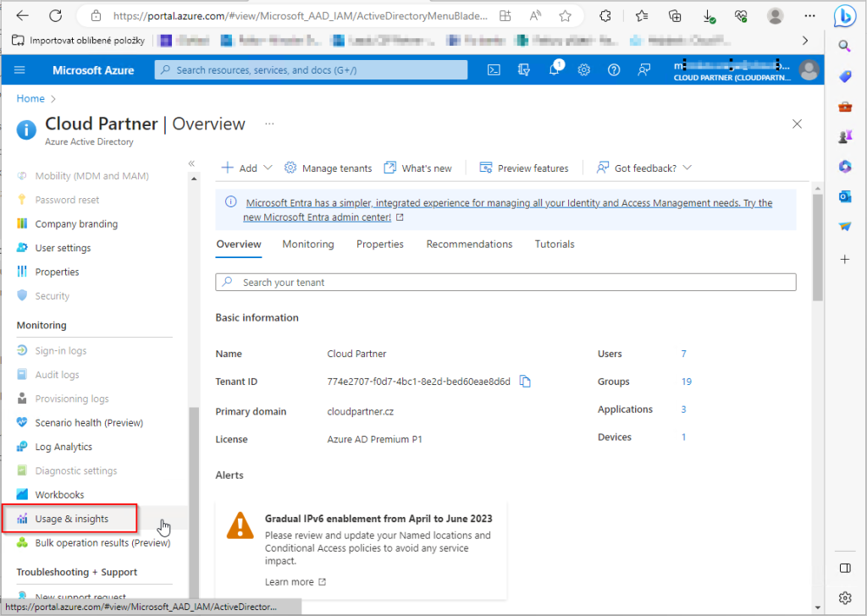Viewport: 867px width, 616px height.
Task: Add this page to favorites star
Action: click(x=565, y=16)
